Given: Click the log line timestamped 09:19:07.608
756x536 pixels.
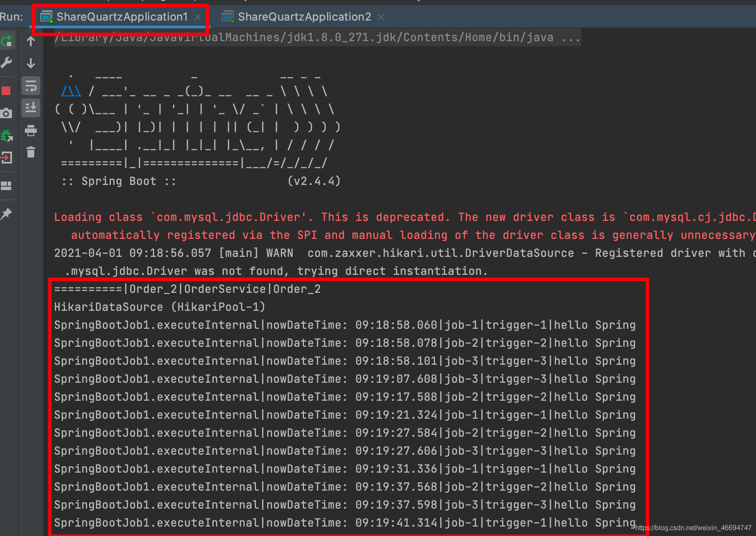Looking at the screenshot, I should 345,379.
